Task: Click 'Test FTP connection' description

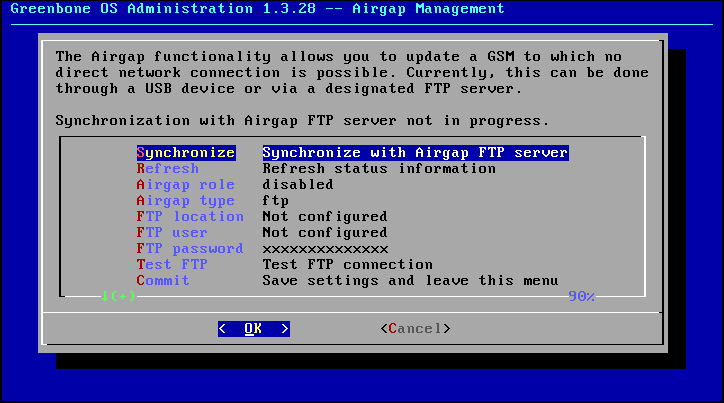Action: [x=348, y=265]
